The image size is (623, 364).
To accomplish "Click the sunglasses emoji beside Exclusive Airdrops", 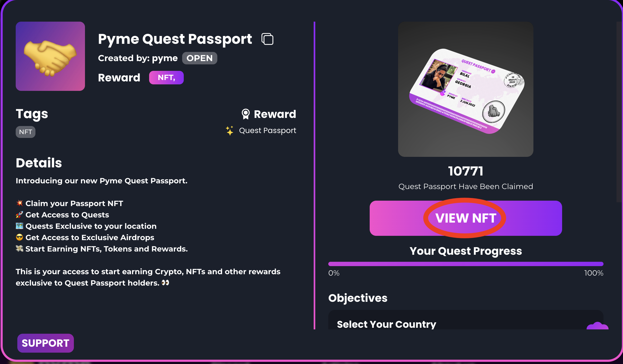I will (x=19, y=237).
